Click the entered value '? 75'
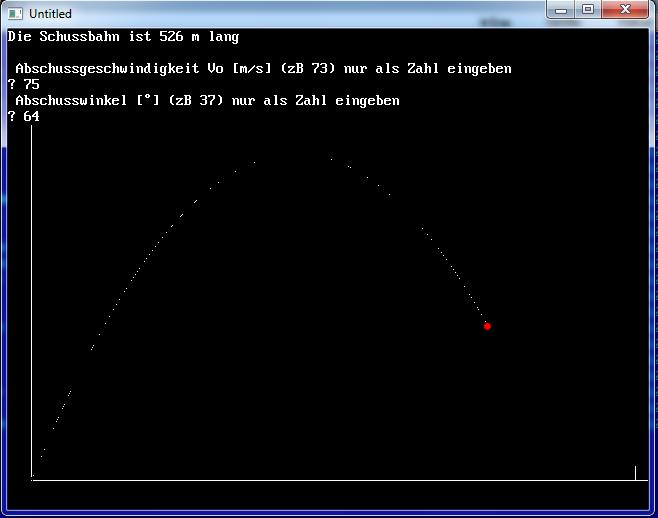The width and height of the screenshot is (658, 518). click(x=24, y=84)
